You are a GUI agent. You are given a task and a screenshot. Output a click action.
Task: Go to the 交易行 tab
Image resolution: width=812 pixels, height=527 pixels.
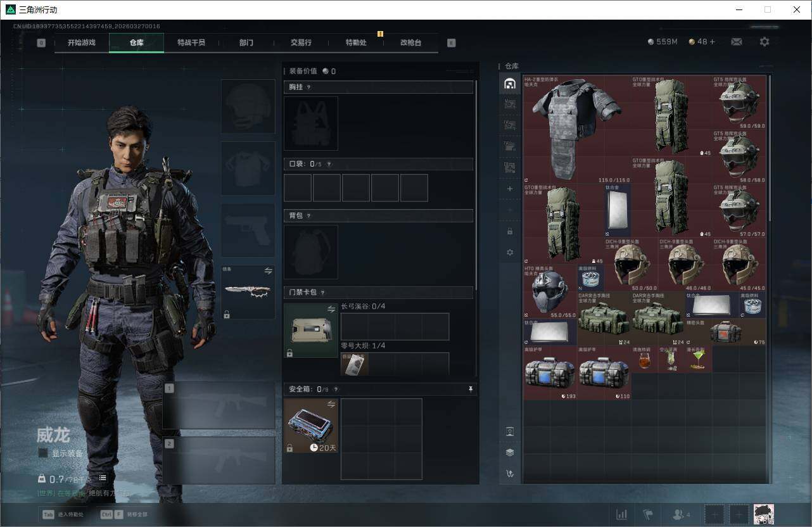[x=301, y=42]
